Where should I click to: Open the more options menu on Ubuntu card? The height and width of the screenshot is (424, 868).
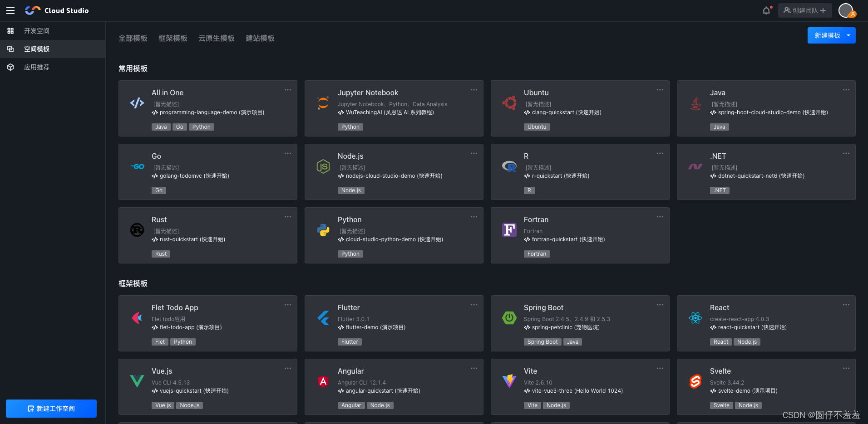660,90
